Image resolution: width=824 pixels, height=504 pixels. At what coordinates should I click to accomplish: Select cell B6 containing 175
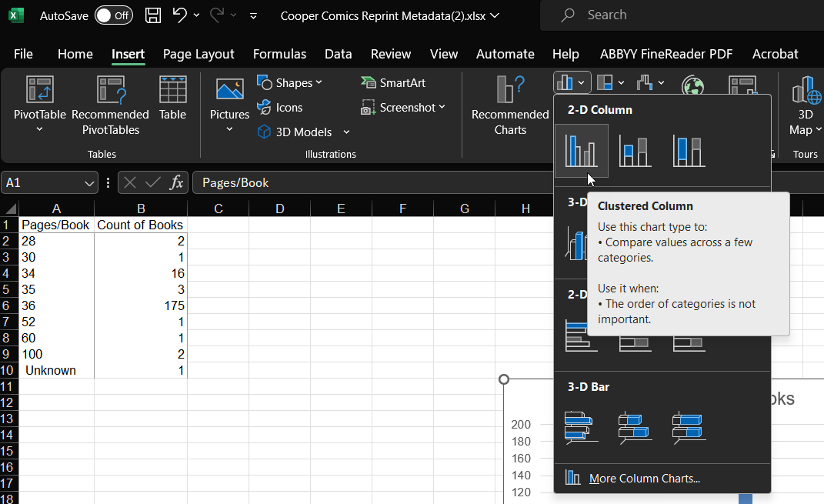(x=141, y=305)
